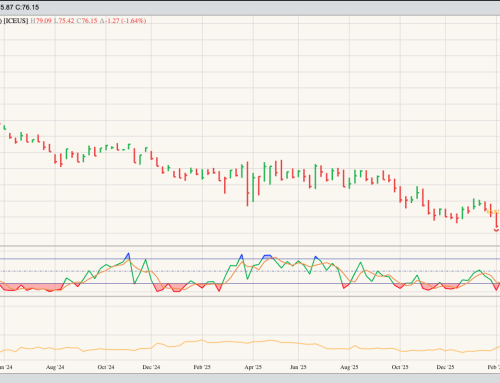
Task: Click the Oct '25 axis label
Action: (x=400, y=367)
